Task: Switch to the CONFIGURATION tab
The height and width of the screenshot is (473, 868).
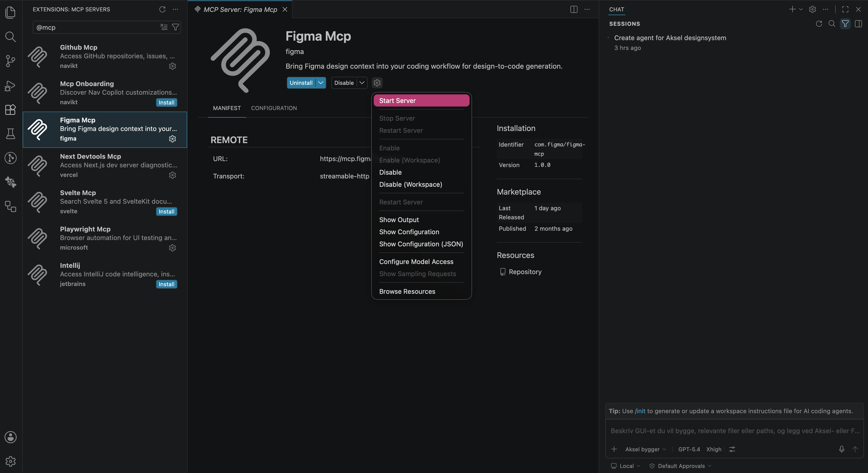Action: tap(274, 108)
